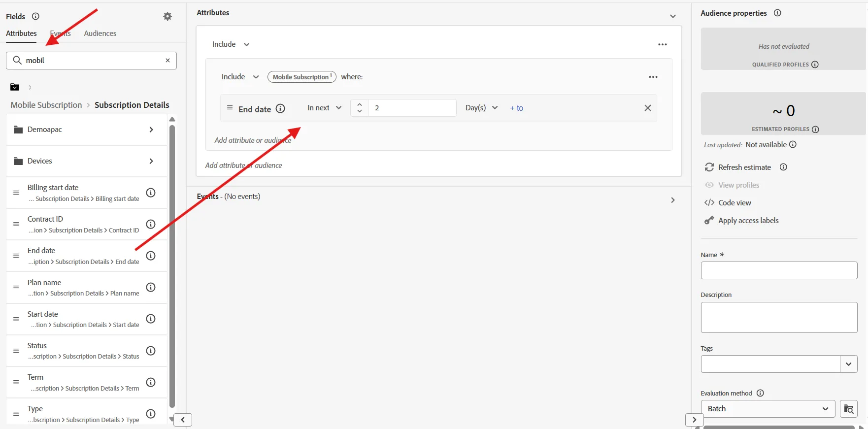Collapse the left Fields panel
Screen dimensions: 868x429
point(183,420)
